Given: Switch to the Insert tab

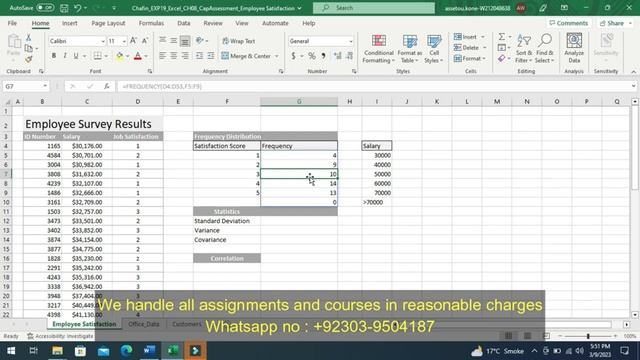Looking at the screenshot, I should coord(70,23).
